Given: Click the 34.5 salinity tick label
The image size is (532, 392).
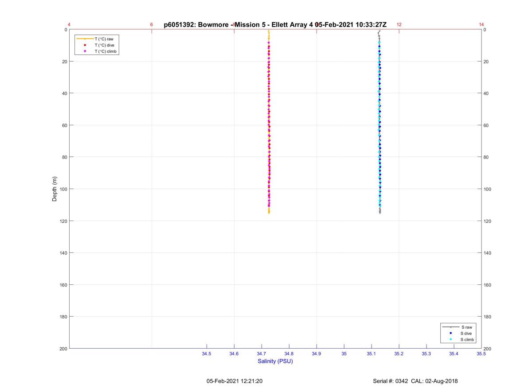Looking at the screenshot, I should [x=207, y=354].
